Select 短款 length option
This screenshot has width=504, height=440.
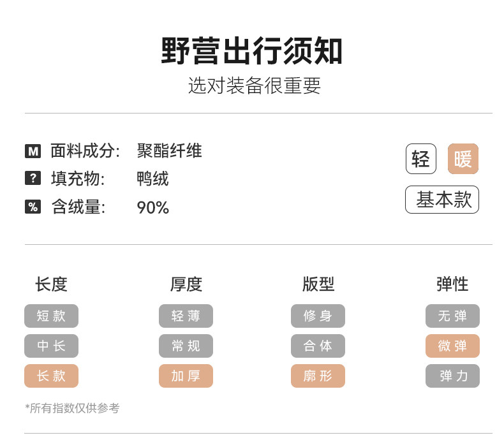tap(51, 316)
